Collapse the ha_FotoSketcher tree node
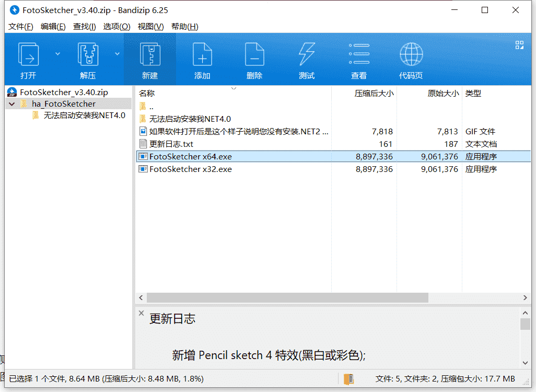The image size is (536, 392). click(13, 104)
